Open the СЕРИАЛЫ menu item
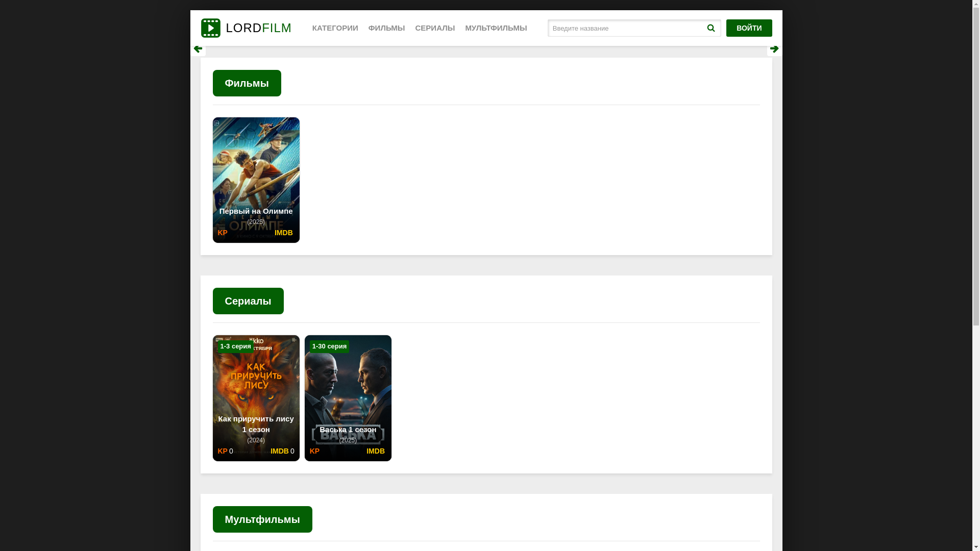Image resolution: width=980 pixels, height=551 pixels. tap(435, 28)
